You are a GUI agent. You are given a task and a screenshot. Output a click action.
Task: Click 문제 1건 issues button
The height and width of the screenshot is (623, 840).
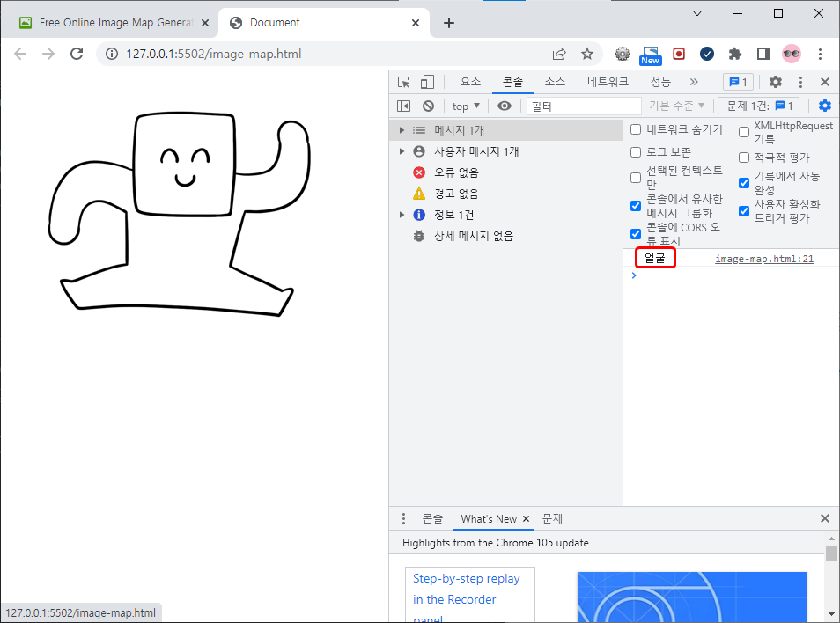(759, 106)
